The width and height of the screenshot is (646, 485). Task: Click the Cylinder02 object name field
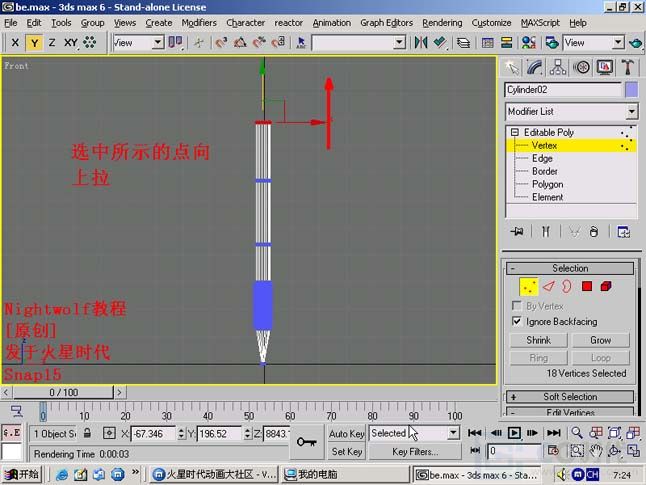[563, 89]
